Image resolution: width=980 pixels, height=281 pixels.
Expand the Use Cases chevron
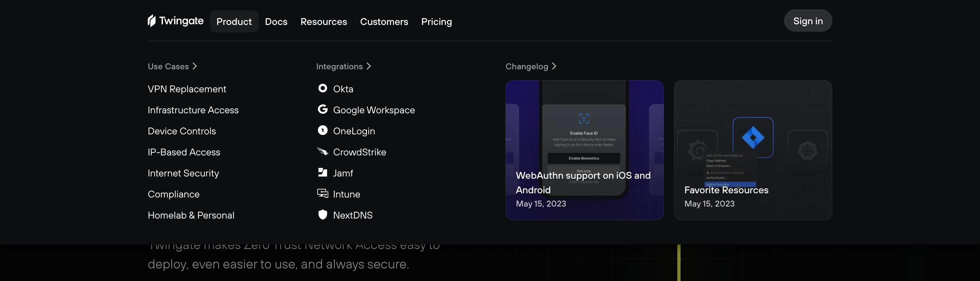[195, 66]
